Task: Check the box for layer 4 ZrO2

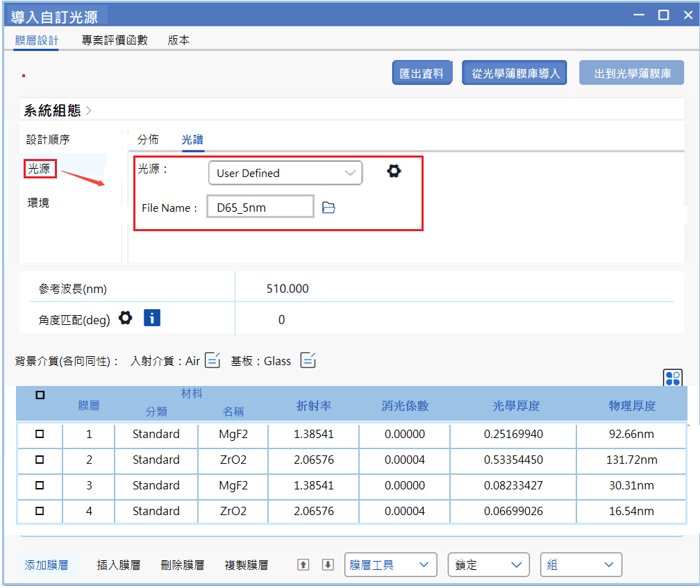Action: (40, 511)
